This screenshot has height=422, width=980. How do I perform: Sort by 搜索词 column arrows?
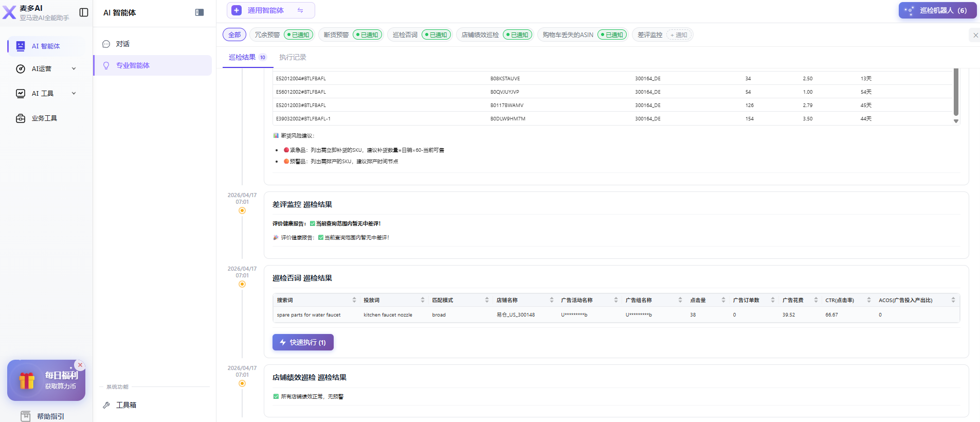354,300
